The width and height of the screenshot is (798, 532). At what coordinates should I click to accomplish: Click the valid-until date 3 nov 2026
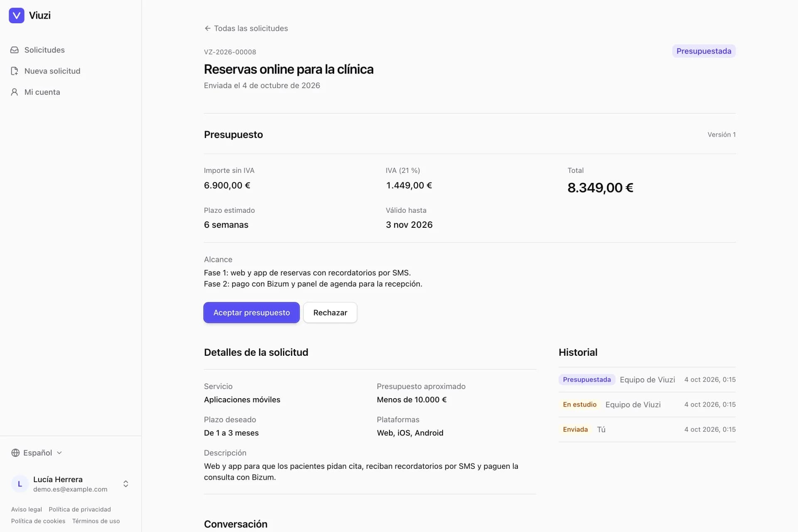pyautogui.click(x=409, y=225)
